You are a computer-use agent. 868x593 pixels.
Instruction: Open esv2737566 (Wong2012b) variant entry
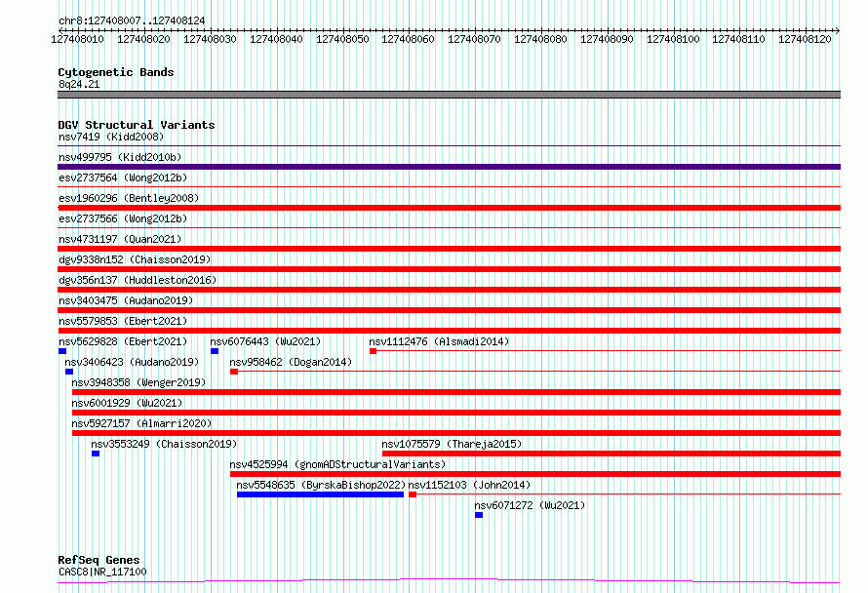point(123,218)
